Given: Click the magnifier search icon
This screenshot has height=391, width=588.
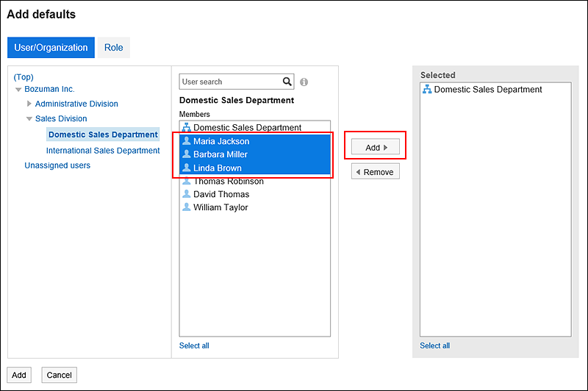Looking at the screenshot, I should click(287, 82).
